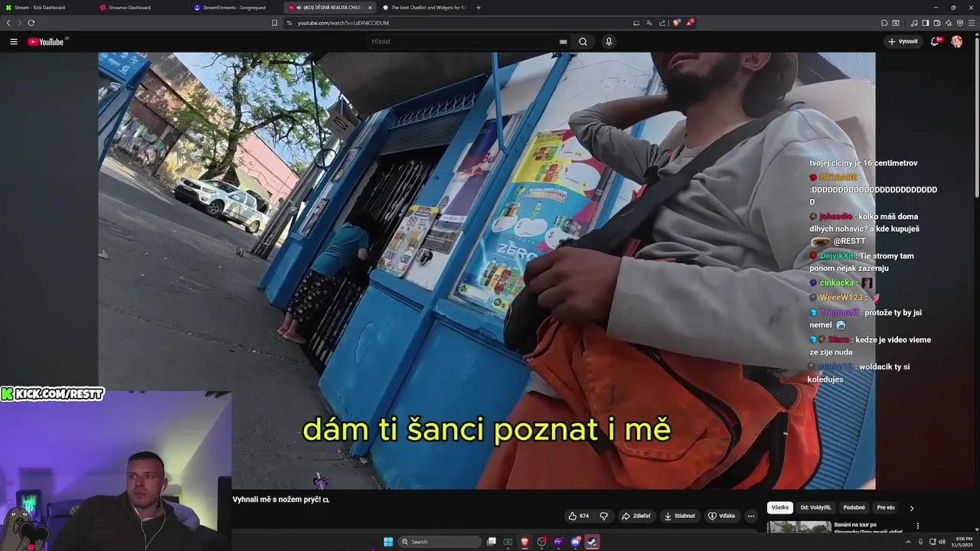
Task: Open more actions three-dot menu under video
Action: click(x=751, y=516)
